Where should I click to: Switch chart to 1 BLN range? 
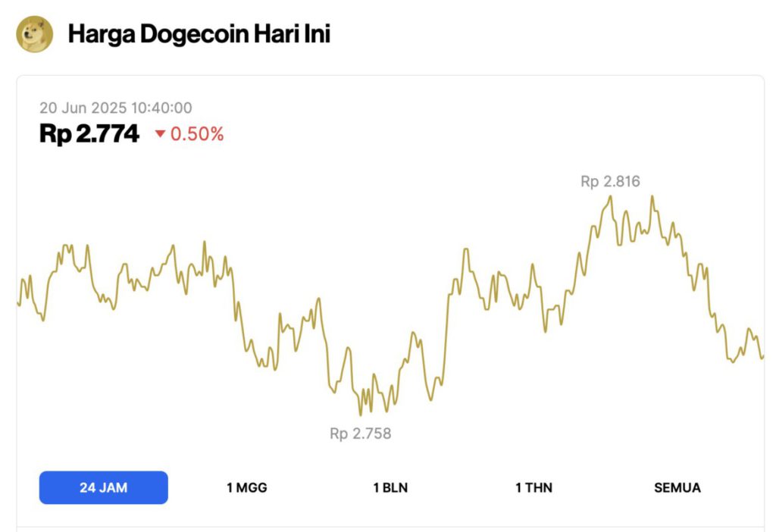tap(390, 487)
